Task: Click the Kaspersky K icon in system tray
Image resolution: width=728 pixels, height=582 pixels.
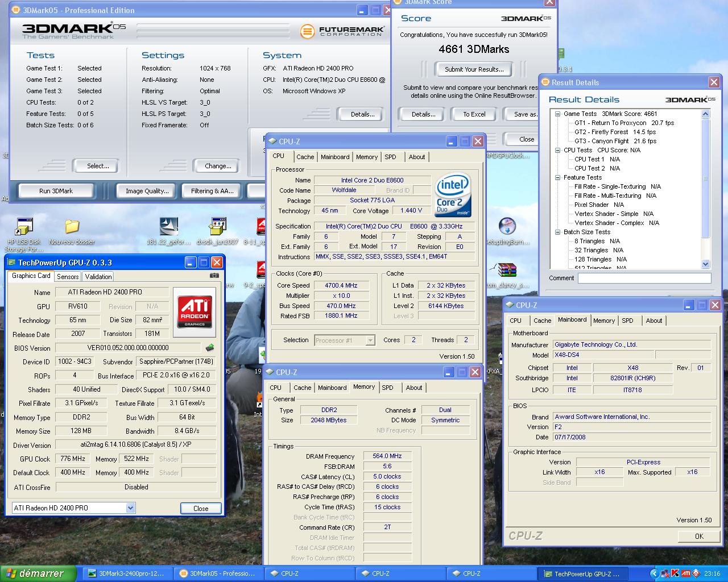Action: pyautogui.click(x=675, y=573)
